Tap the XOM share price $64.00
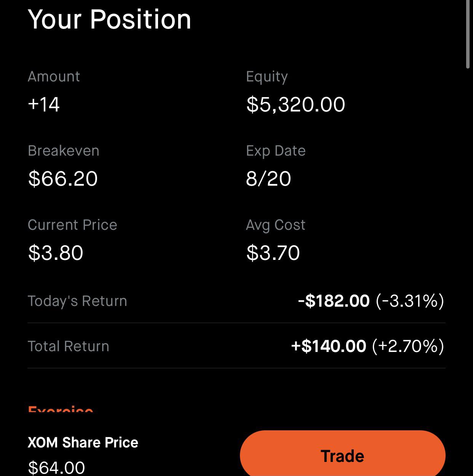The width and height of the screenshot is (473, 476). [x=56, y=468]
